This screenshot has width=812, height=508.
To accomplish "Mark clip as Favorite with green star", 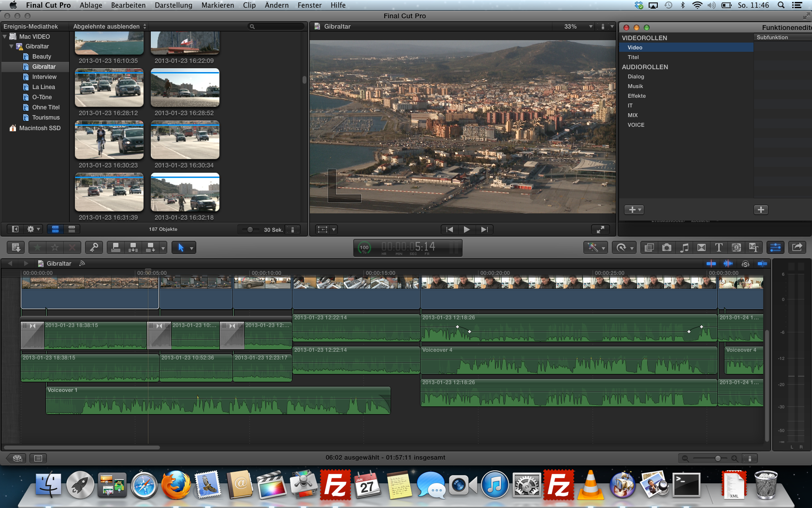I will point(37,248).
